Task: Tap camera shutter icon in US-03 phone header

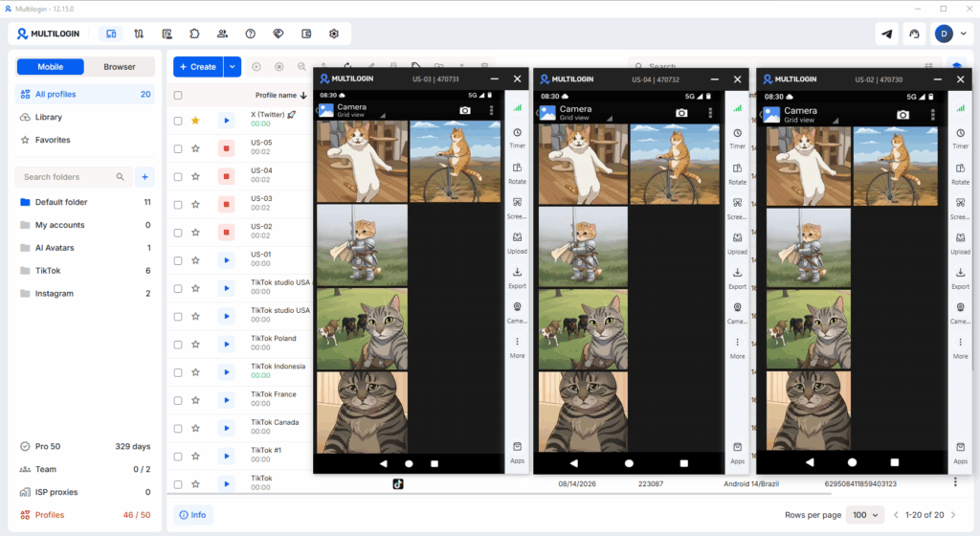Action: coord(465,110)
